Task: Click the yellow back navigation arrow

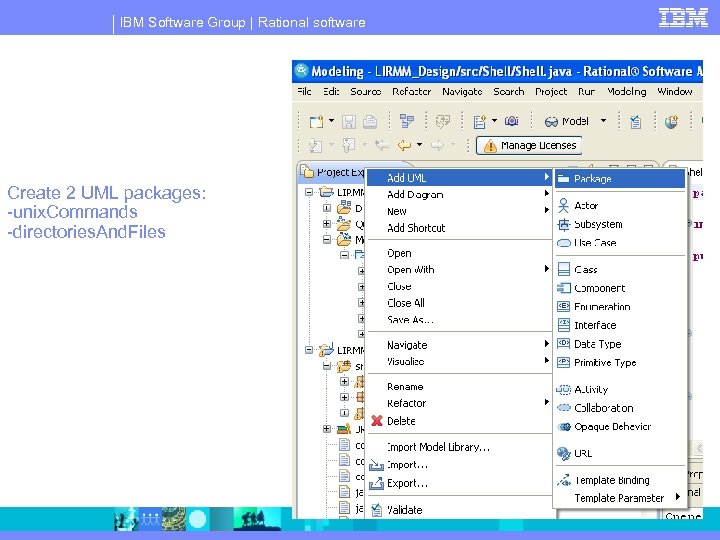Action: coord(405,145)
